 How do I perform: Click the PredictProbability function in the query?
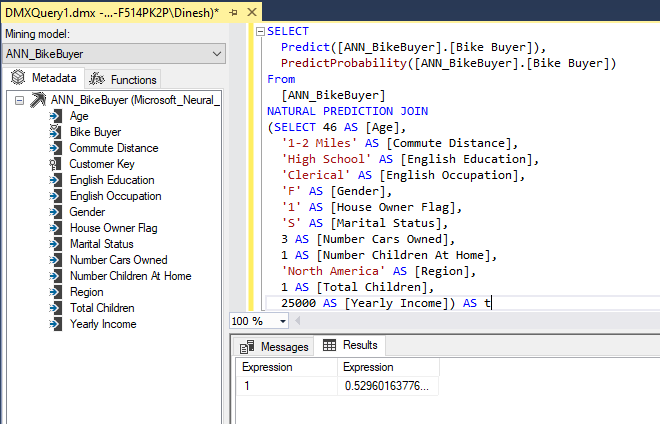click(x=343, y=63)
